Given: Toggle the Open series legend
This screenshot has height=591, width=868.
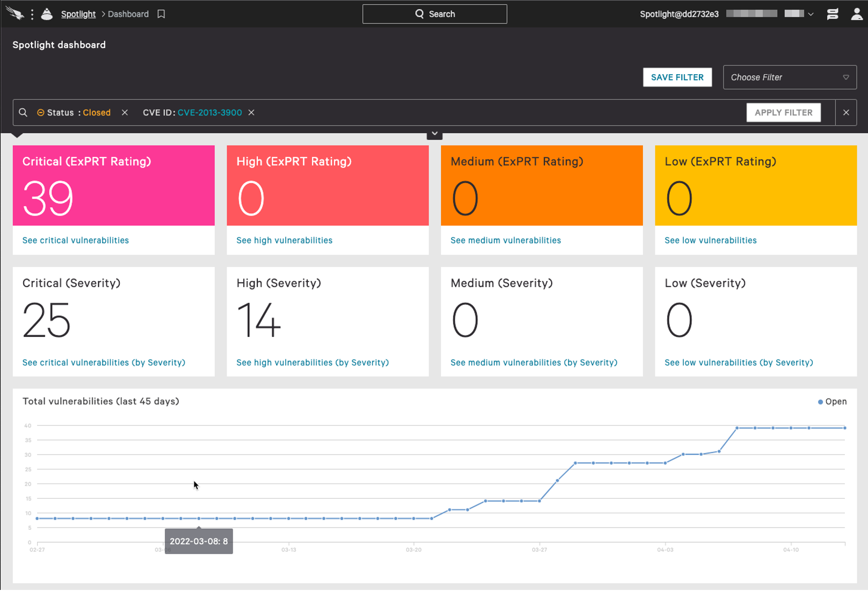Looking at the screenshot, I should [832, 401].
